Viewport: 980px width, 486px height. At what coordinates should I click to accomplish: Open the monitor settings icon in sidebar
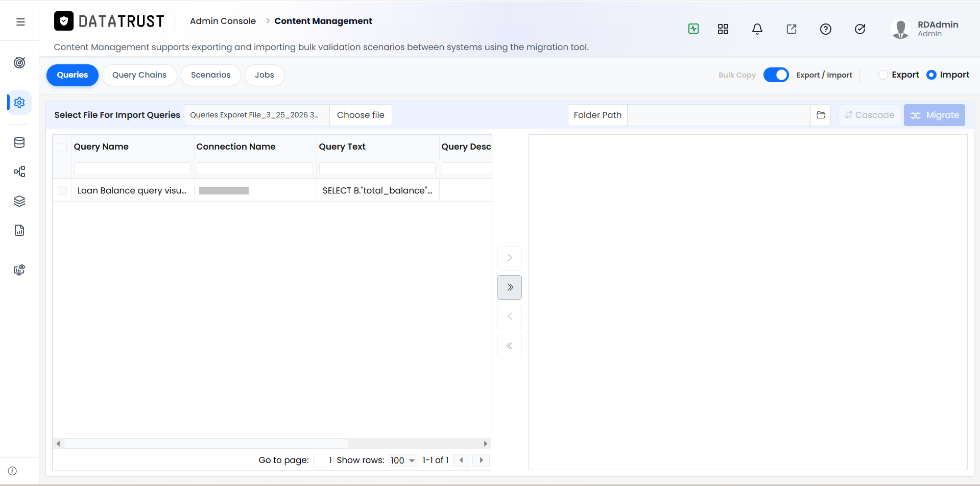(19, 270)
